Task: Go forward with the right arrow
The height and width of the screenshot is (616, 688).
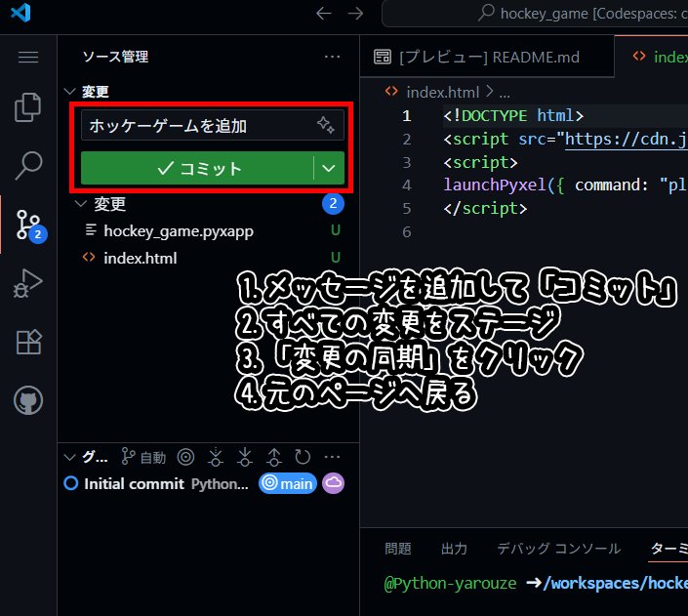Action: 355,13
